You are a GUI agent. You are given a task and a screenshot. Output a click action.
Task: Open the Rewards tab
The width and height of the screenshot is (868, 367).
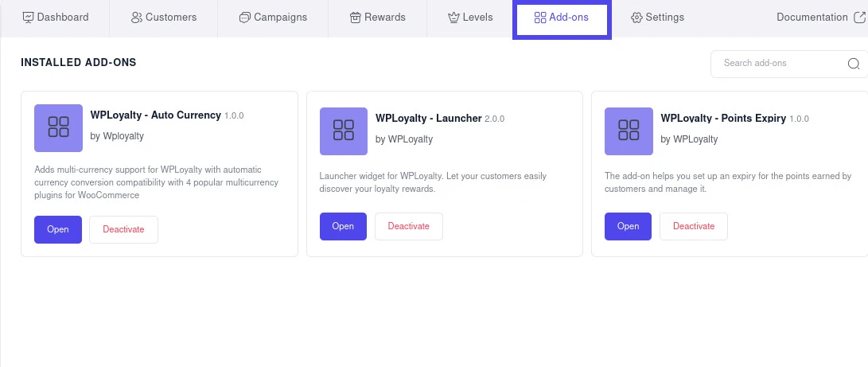point(377,18)
